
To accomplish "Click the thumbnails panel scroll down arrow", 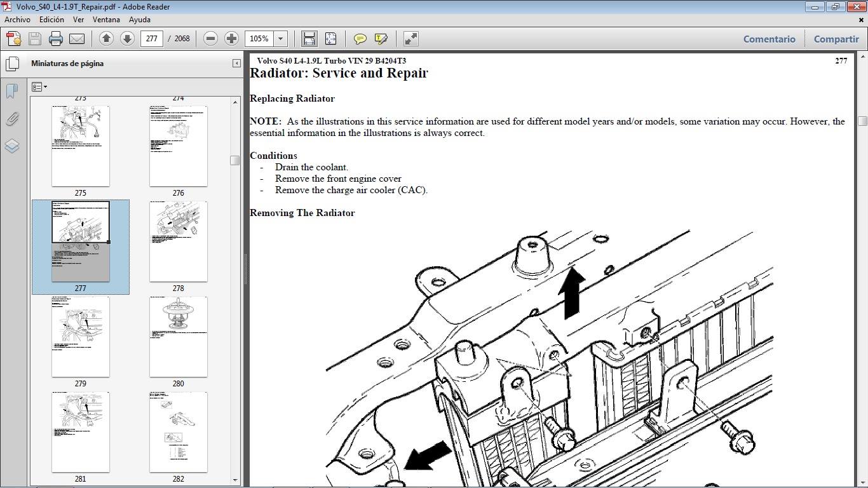I will tap(235, 480).
